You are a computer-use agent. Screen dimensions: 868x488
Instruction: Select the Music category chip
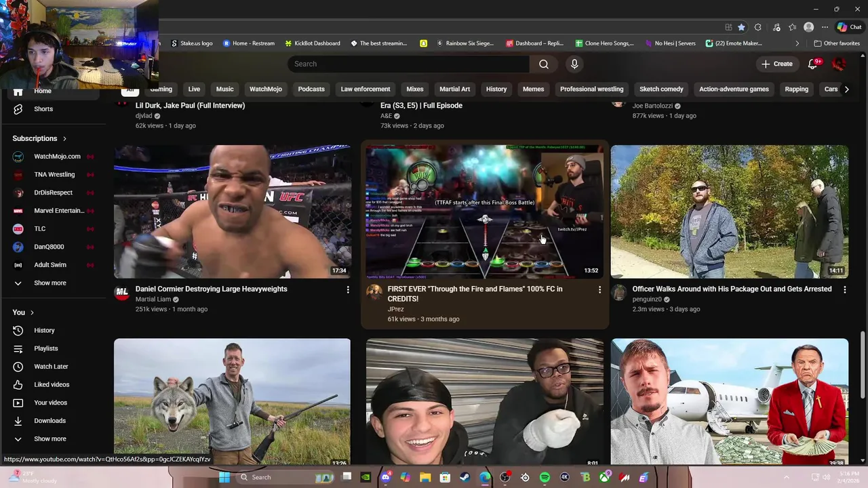[224, 89]
